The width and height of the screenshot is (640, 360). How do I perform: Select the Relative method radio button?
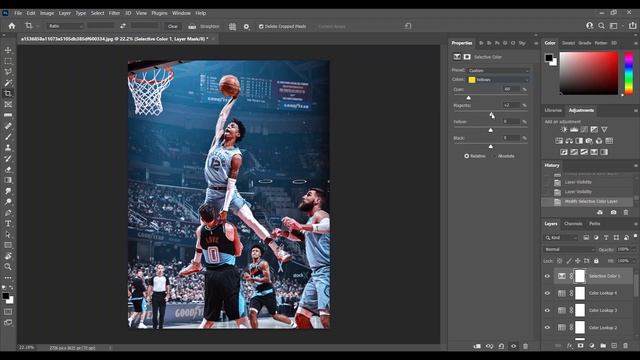[x=467, y=156]
